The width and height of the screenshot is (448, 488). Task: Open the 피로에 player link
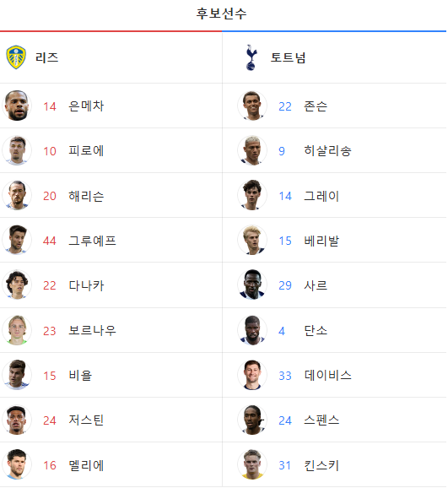coord(86,151)
